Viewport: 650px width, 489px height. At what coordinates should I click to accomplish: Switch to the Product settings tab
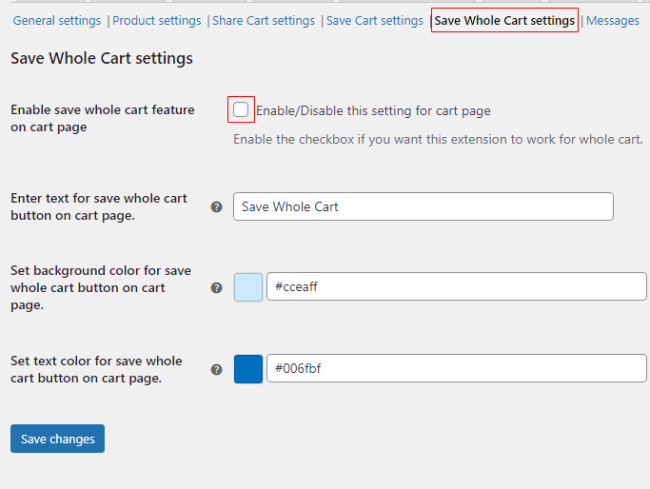click(157, 20)
